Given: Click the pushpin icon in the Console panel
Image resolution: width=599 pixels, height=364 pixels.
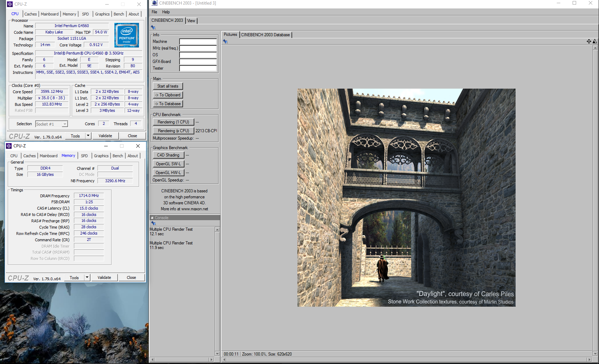Looking at the screenshot, I should click(153, 223).
